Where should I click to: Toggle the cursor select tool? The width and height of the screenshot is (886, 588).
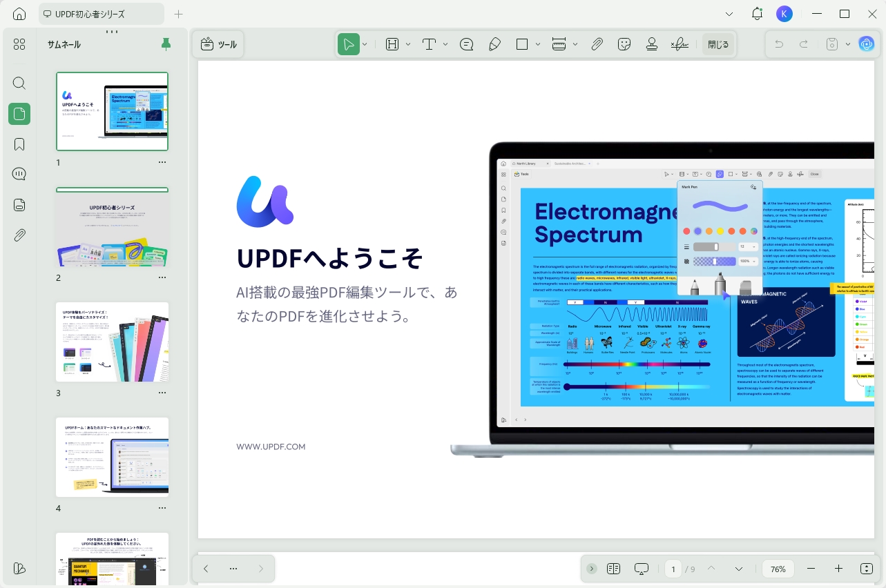[349, 44]
